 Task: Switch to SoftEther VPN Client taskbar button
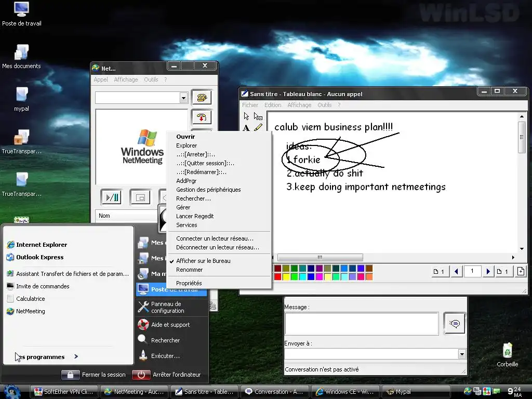64,392
